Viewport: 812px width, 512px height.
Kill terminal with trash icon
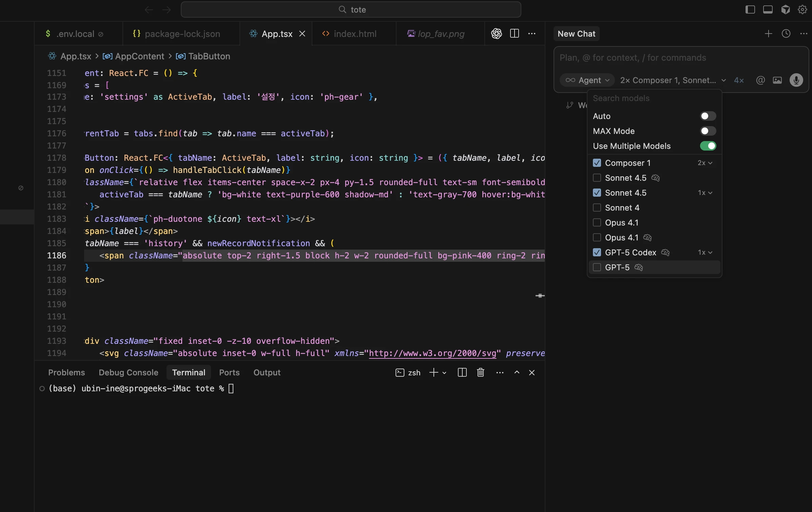[480, 372]
